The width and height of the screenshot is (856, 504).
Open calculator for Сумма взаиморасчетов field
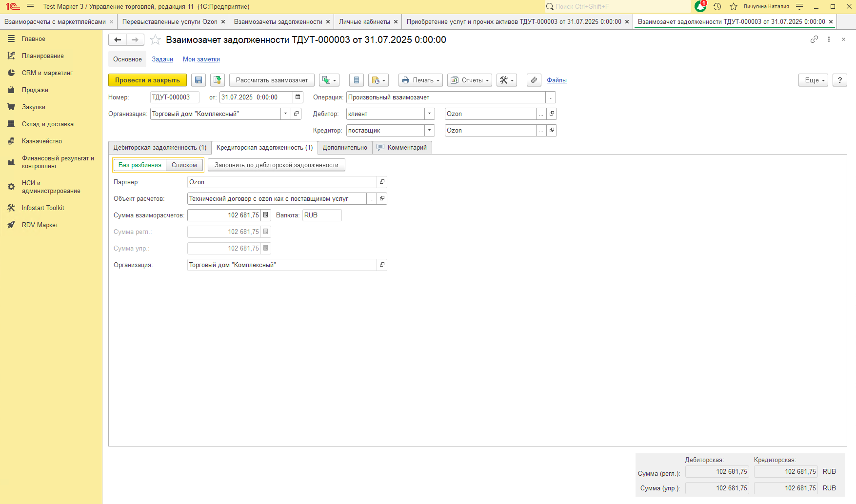pos(266,215)
